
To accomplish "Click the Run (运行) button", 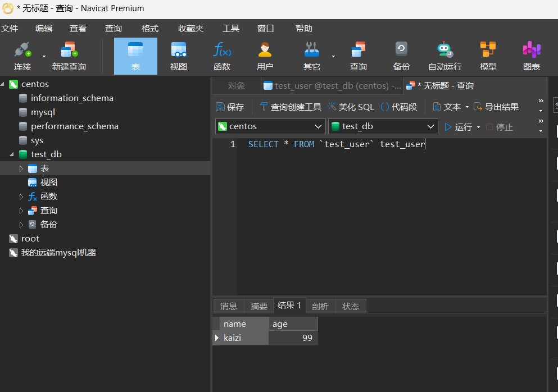I will point(459,127).
